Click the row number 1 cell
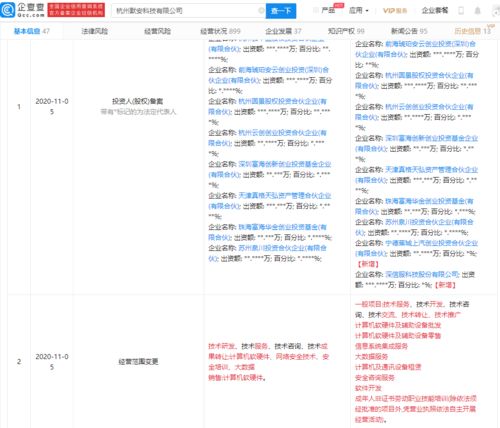This screenshot has height=428, width=500. click(x=19, y=107)
